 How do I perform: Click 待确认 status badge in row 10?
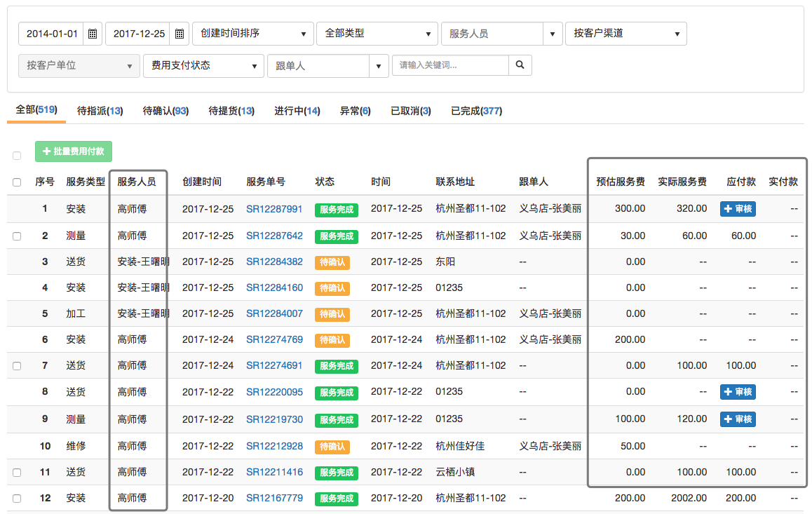pos(332,447)
